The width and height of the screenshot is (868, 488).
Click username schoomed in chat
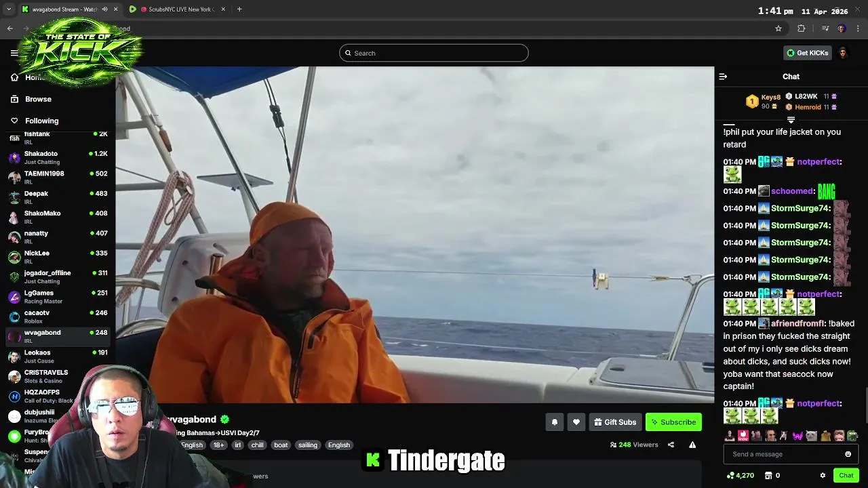792,191
